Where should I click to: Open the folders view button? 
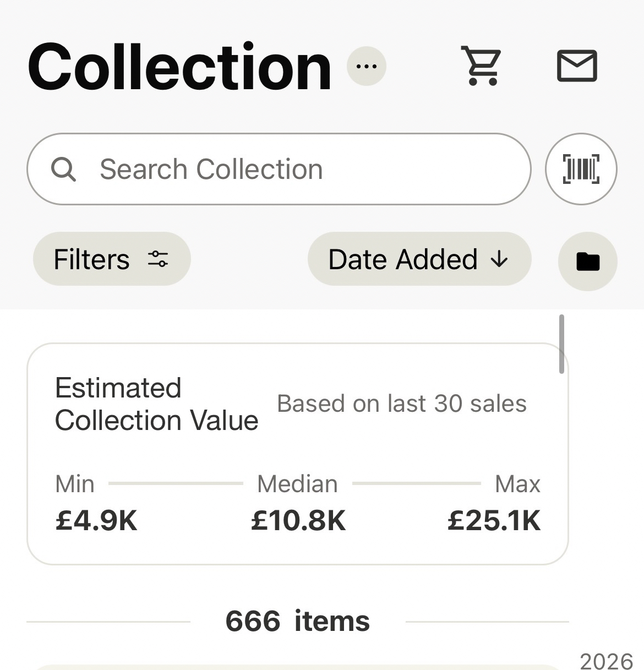(587, 262)
